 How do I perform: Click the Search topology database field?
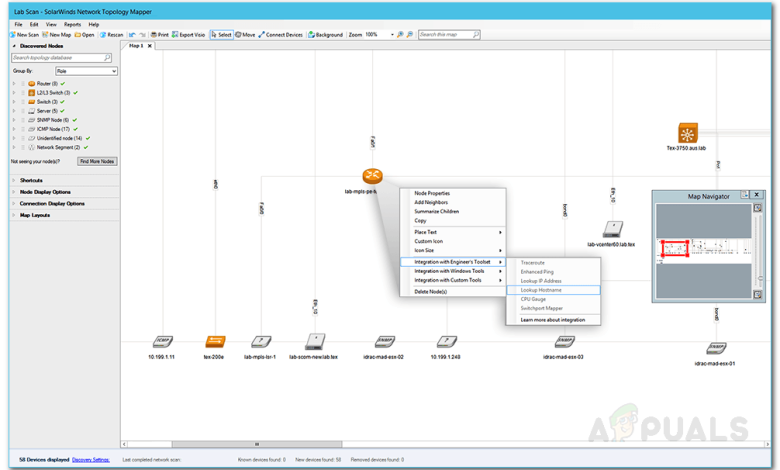click(x=61, y=58)
